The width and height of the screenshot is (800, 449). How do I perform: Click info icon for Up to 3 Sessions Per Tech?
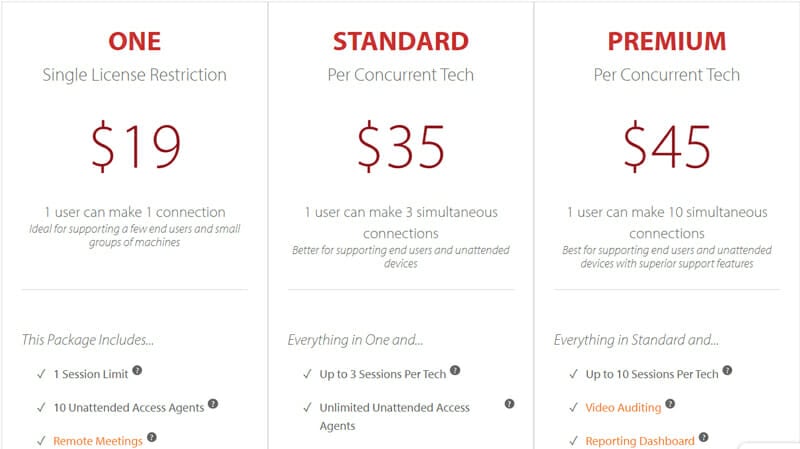click(x=455, y=370)
